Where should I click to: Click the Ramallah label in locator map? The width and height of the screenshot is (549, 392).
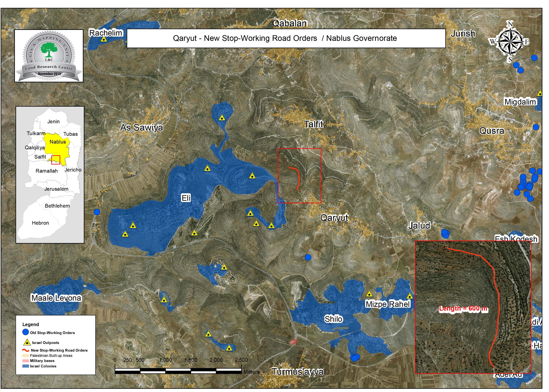[47, 171]
